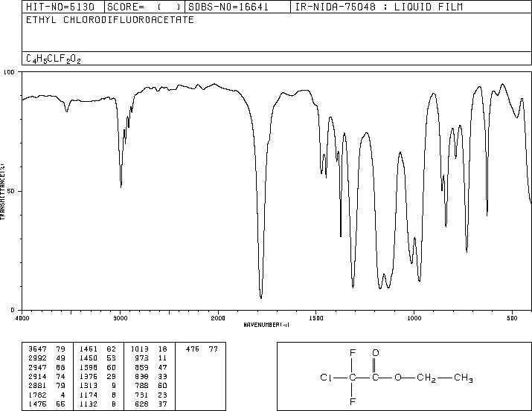Select the 1461 peak table entry

(97, 349)
